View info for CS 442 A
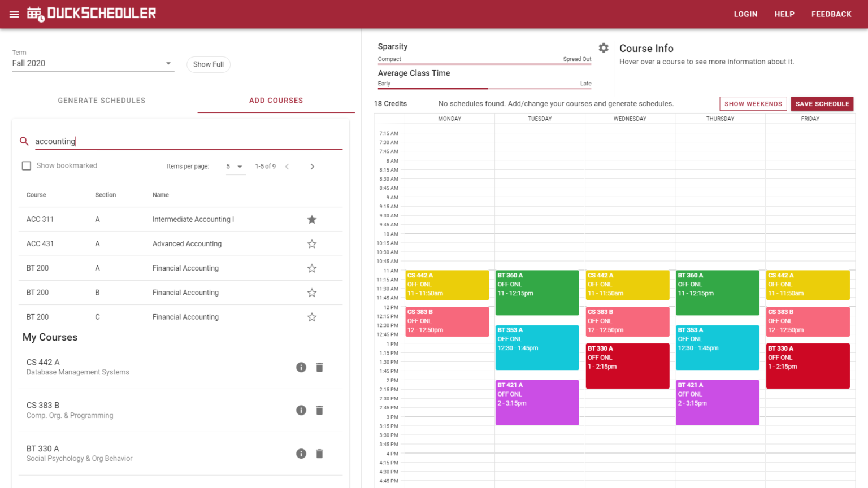Viewport: 868px width, 488px height. (301, 367)
